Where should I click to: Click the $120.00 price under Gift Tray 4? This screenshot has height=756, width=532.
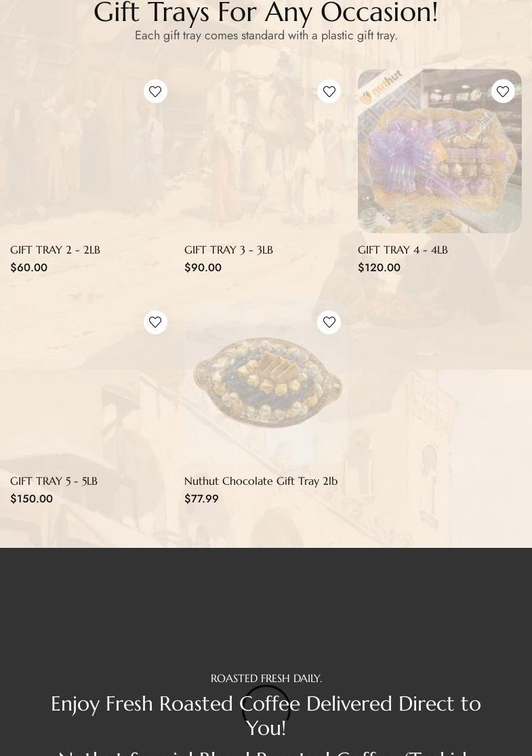[x=379, y=267]
